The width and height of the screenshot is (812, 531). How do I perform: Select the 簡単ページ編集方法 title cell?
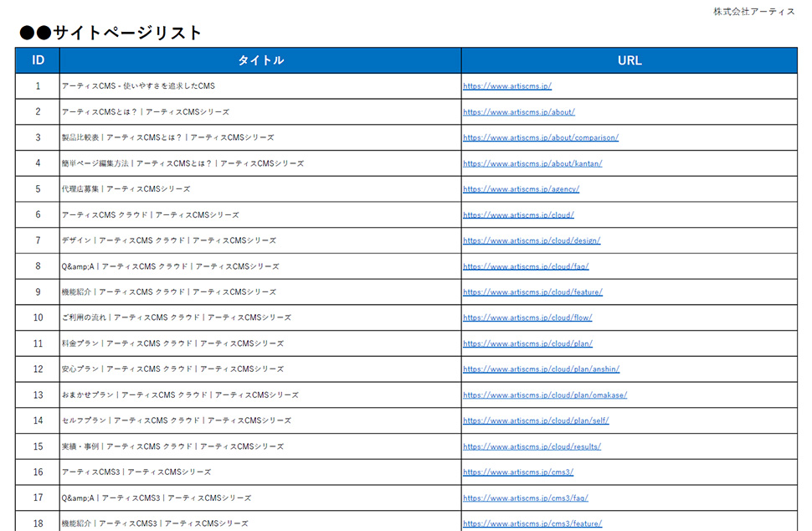pos(260,163)
